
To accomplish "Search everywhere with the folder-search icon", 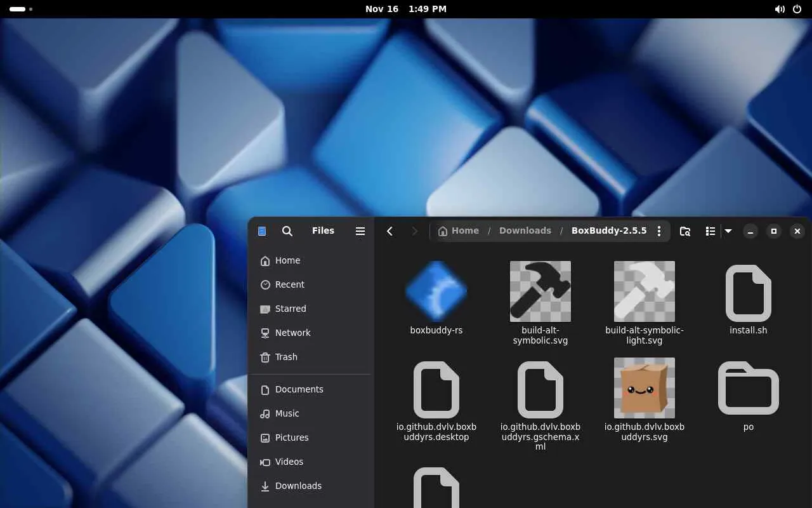I will [685, 231].
